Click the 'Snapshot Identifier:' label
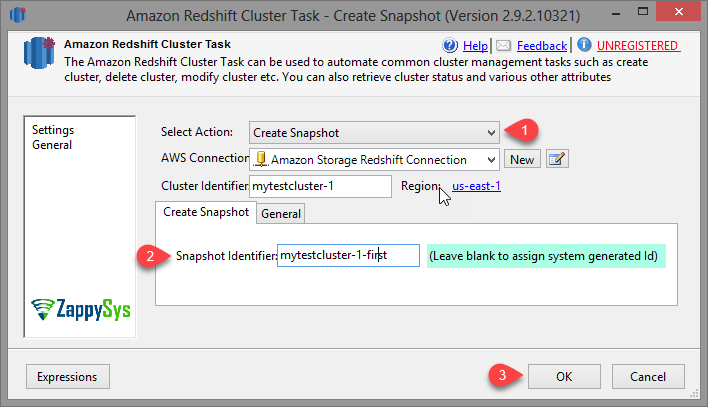The height and width of the screenshot is (407, 708). [x=226, y=256]
